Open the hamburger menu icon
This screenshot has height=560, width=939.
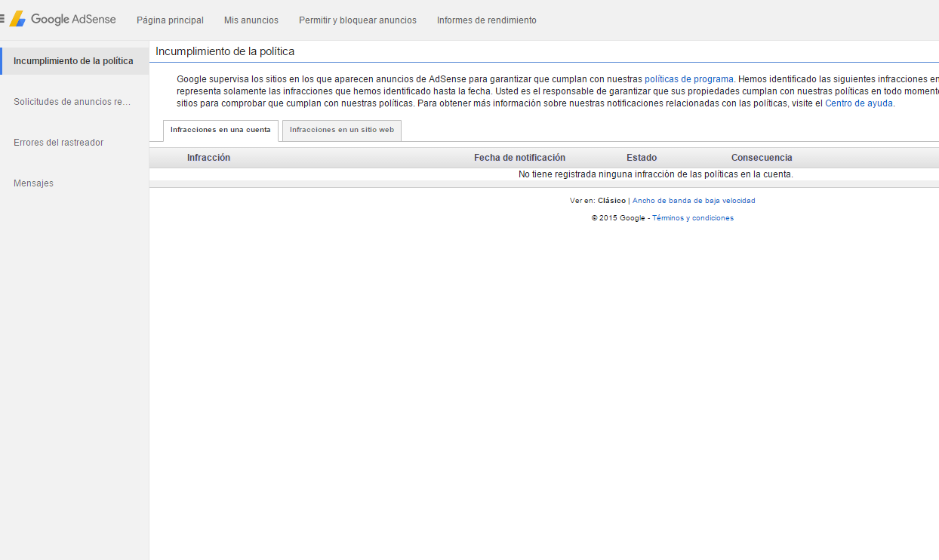pyautogui.click(x=2, y=20)
